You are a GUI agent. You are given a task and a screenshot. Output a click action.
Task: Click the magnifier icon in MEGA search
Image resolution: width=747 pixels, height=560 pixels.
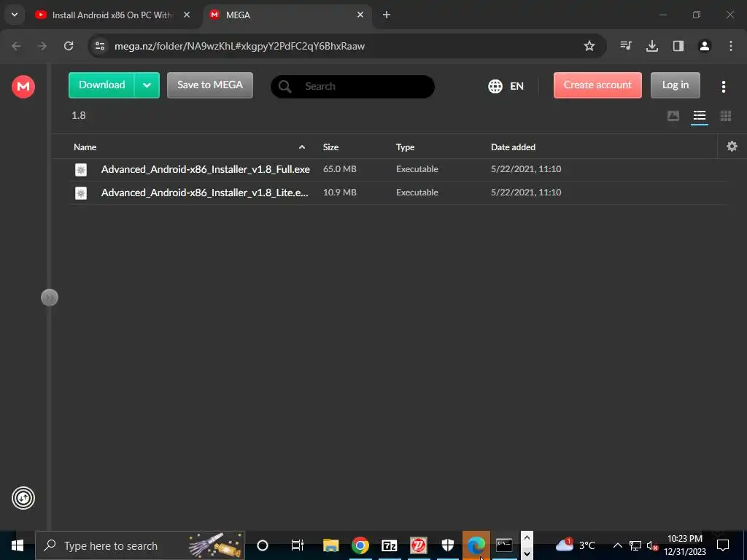pos(285,86)
